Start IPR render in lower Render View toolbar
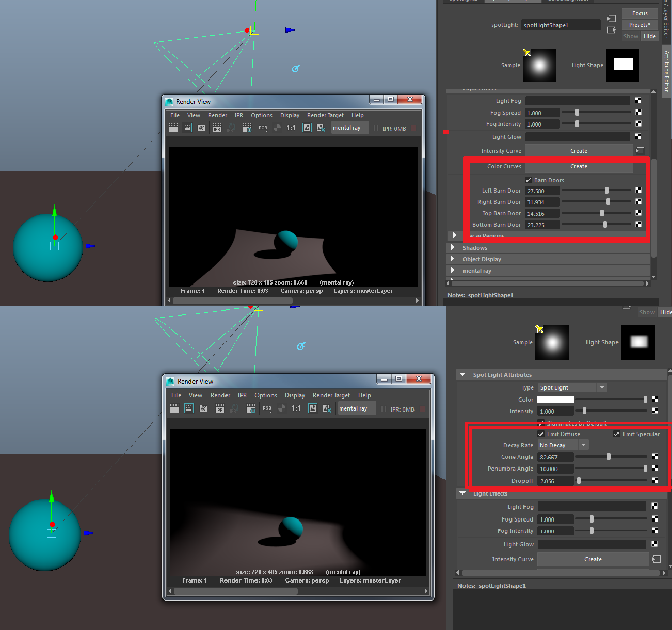672x630 pixels. click(x=220, y=408)
